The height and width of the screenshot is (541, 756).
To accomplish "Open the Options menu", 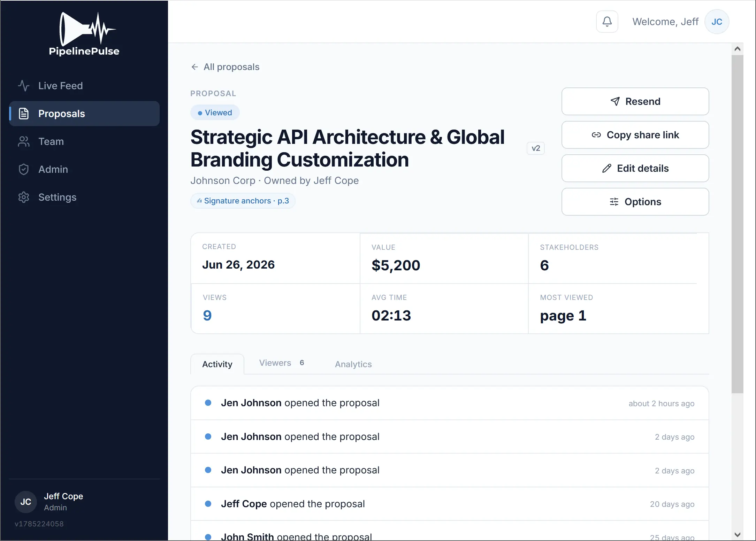I will click(635, 202).
